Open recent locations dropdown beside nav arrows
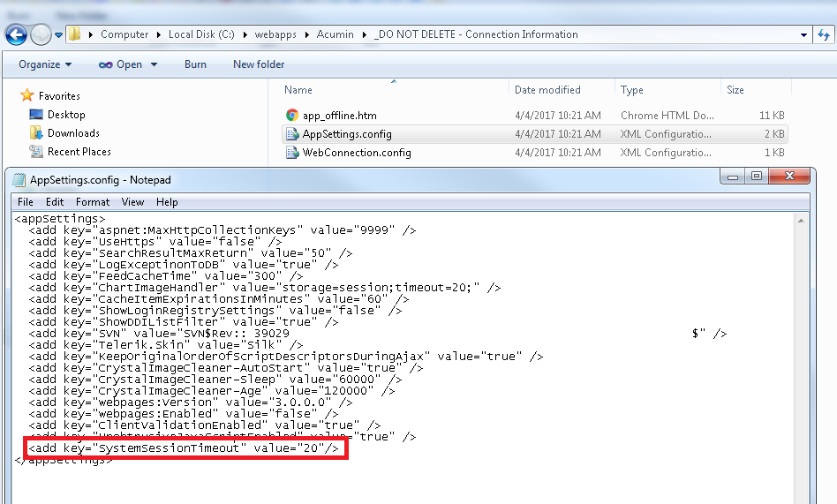The height and width of the screenshot is (504, 837). [x=58, y=35]
